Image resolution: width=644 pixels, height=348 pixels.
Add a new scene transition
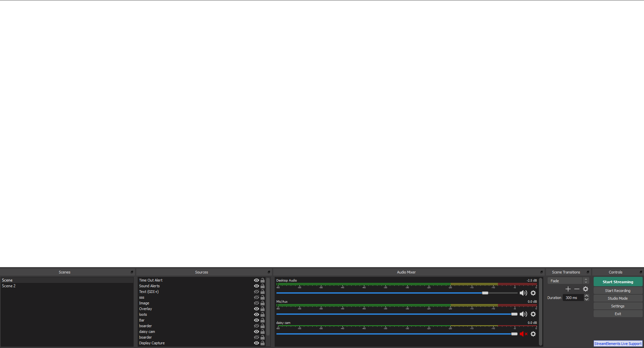(568, 289)
